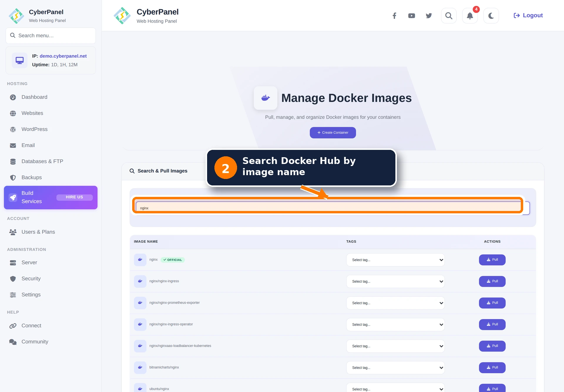
Task: Pull the nginx/nginx-prometheus-exporter image
Action: pyautogui.click(x=492, y=303)
